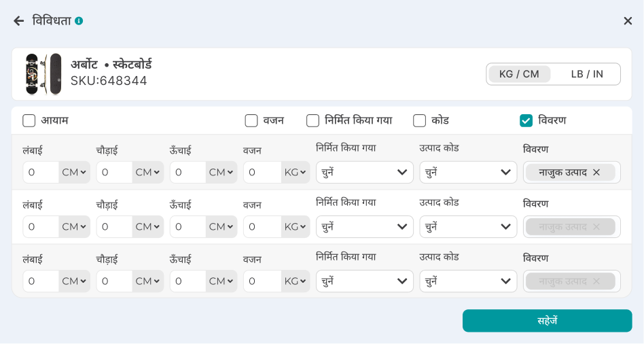Remove the नाजुक उत्पाद tag in first row

596,173
